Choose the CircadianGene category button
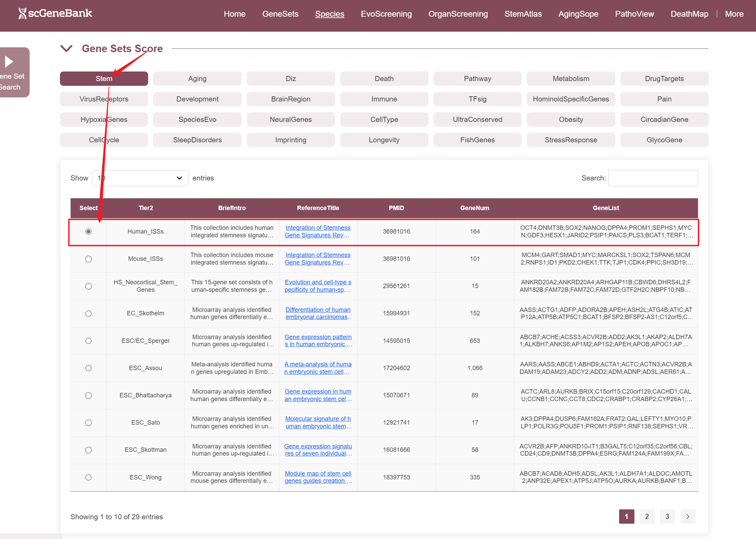The image size is (756, 539). (x=664, y=120)
